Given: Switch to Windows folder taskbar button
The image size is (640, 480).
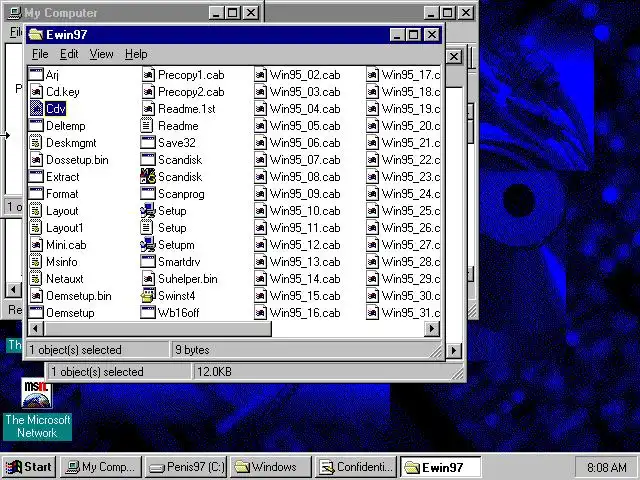Looking at the screenshot, I should (x=271, y=467).
